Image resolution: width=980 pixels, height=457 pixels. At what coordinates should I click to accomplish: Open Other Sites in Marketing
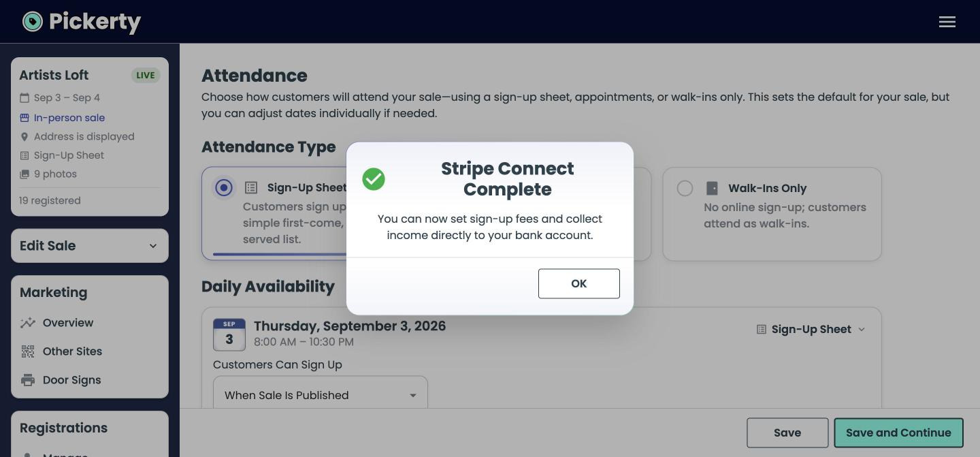[72, 351]
